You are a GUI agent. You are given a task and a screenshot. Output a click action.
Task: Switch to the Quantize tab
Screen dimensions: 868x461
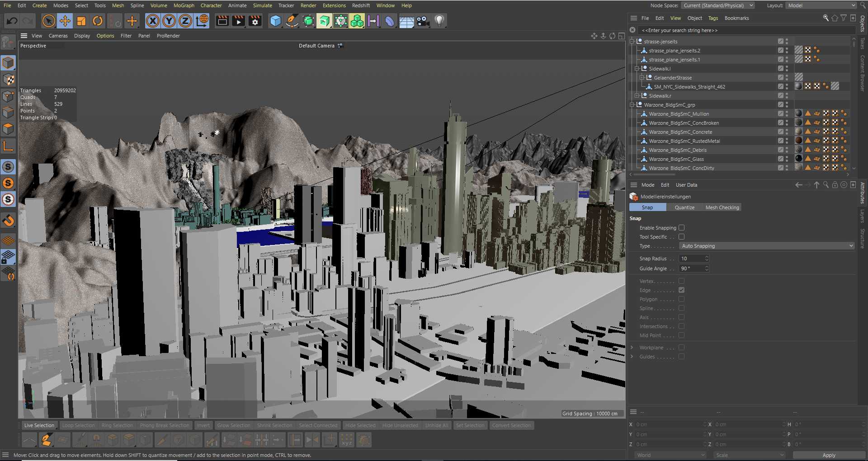click(x=684, y=207)
